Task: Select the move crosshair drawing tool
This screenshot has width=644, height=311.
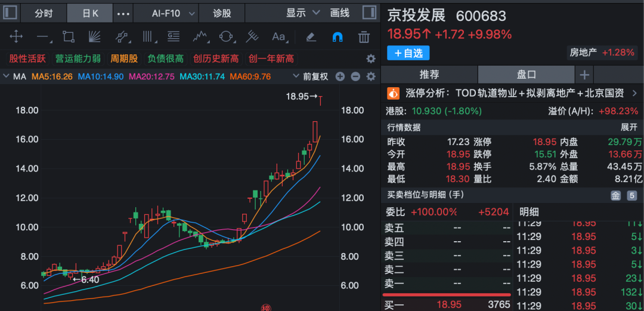Action: (x=16, y=37)
